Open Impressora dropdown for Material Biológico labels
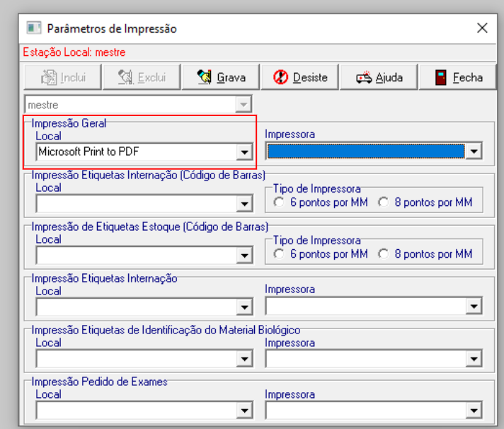The height and width of the screenshot is (429, 504). pyautogui.click(x=474, y=359)
